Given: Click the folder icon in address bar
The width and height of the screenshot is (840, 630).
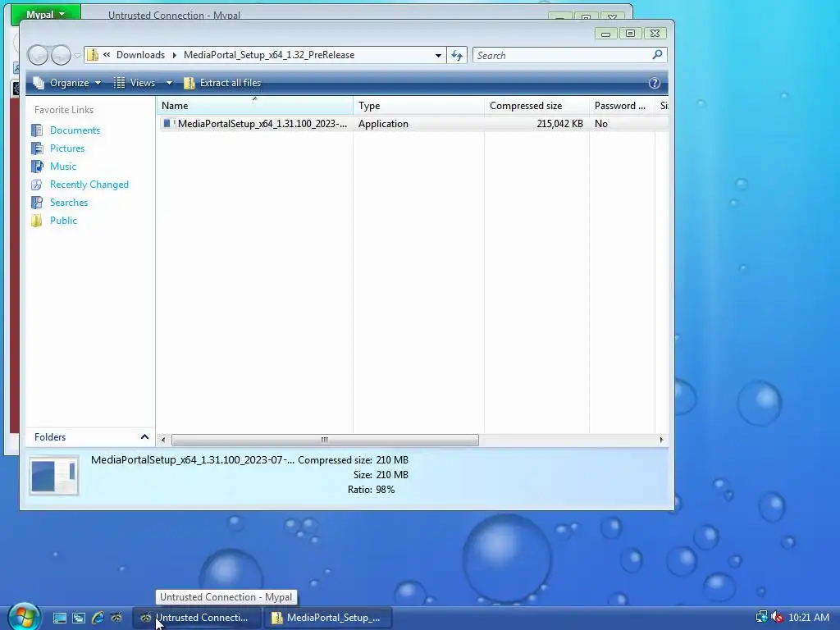Looking at the screenshot, I should tap(93, 55).
